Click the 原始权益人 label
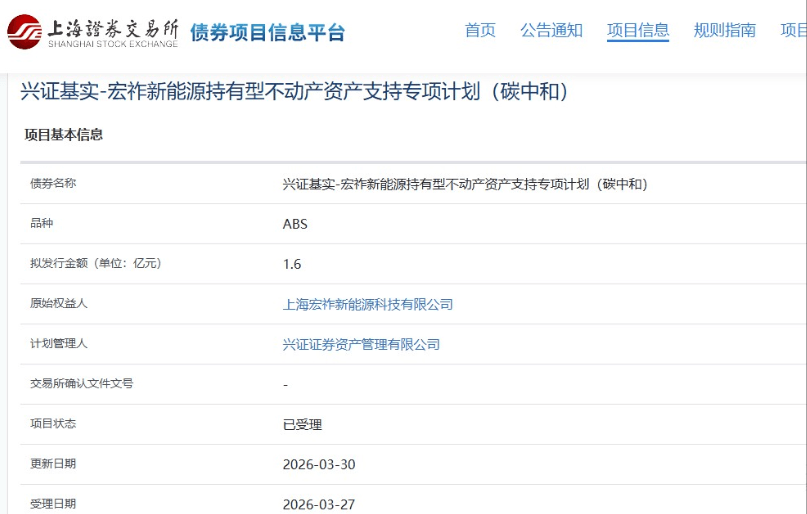The image size is (807, 514). (59, 304)
